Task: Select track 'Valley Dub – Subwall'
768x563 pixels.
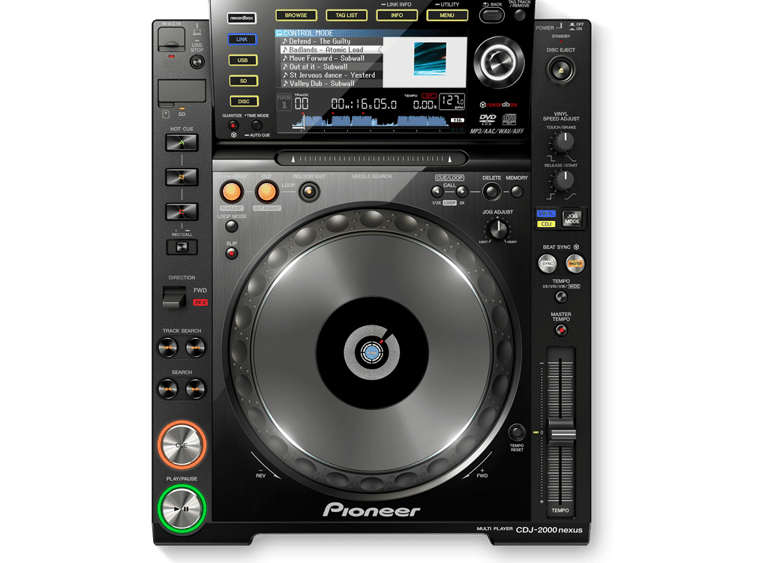Action: pos(331,83)
